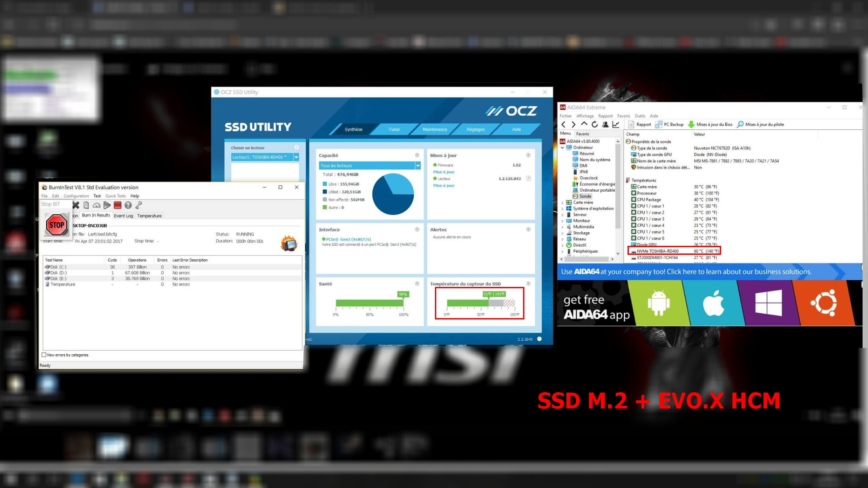
Task: Click the red STOP sign button
Action: pyautogui.click(x=57, y=225)
